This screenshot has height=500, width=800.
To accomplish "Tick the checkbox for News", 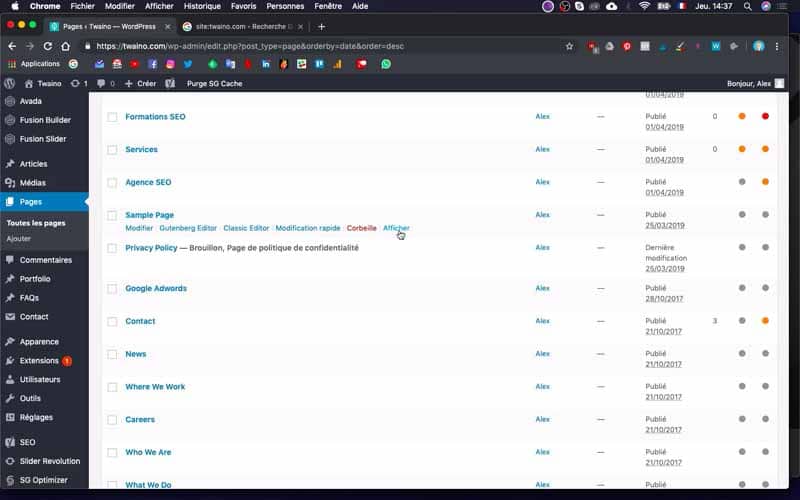I will point(112,355).
